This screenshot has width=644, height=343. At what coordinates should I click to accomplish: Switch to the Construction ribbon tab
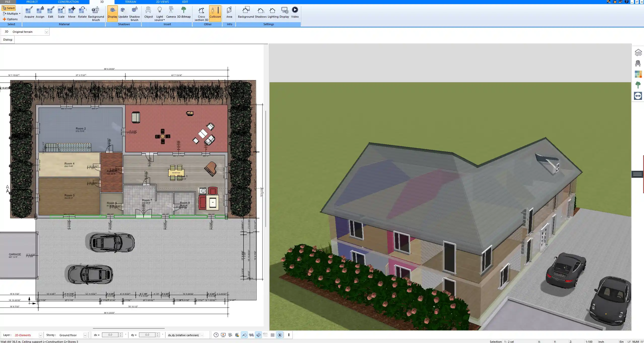click(68, 2)
